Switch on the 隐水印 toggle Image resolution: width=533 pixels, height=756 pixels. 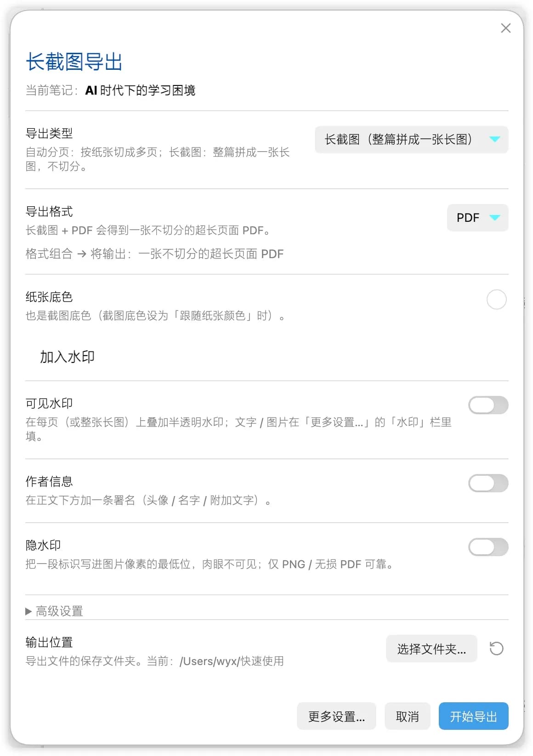tap(488, 547)
